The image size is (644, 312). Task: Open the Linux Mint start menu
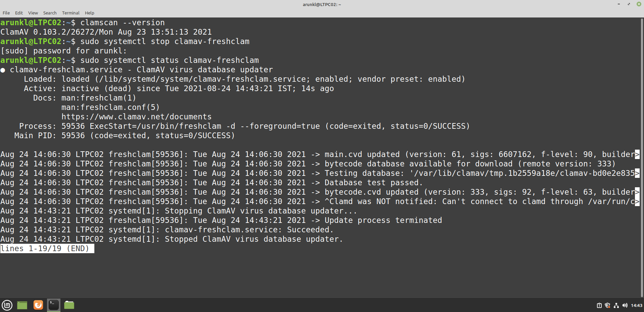pyautogui.click(x=7, y=305)
